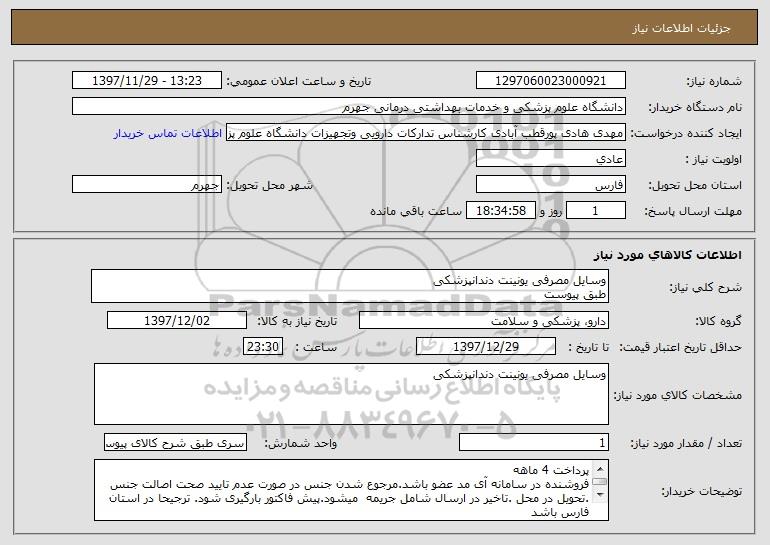Click the goods group field دارو، پزشکی و سلامت
Viewport: 770px width, 545px height.
pyautogui.click(x=484, y=321)
